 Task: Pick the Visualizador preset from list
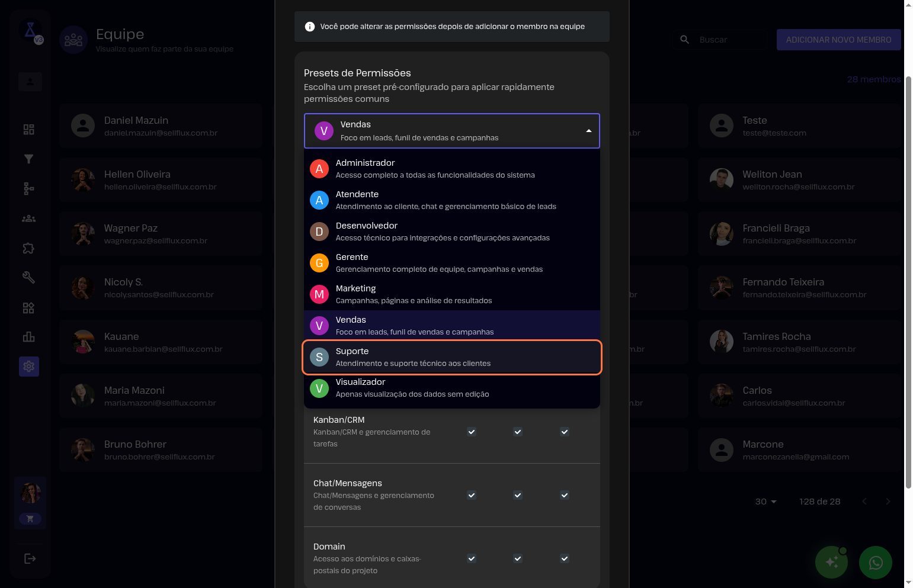(x=451, y=388)
